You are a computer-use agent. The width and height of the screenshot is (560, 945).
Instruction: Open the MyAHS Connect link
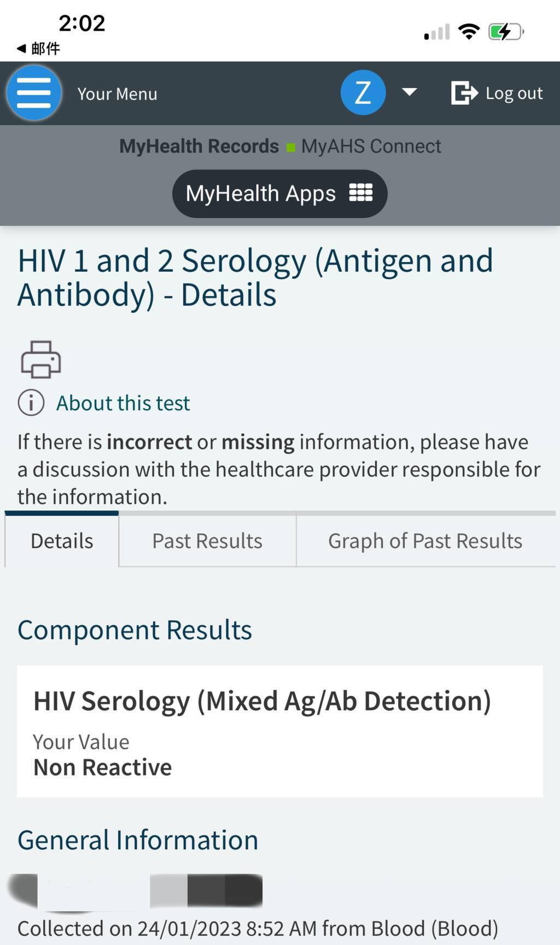tap(371, 147)
